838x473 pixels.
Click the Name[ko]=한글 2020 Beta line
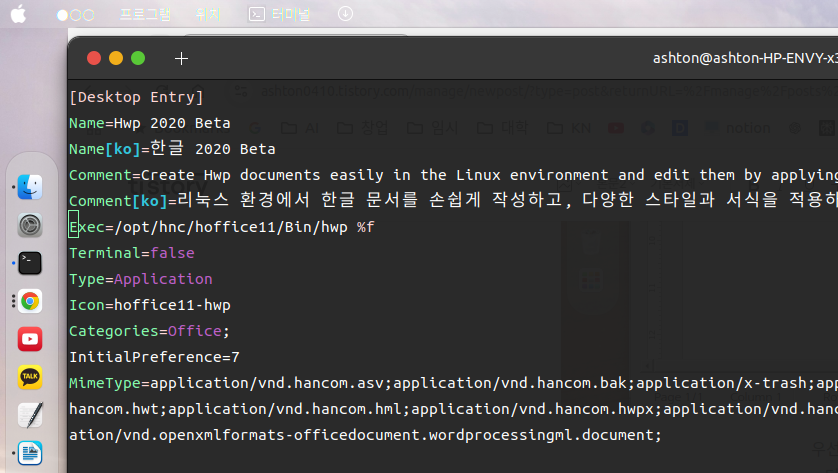click(x=172, y=149)
